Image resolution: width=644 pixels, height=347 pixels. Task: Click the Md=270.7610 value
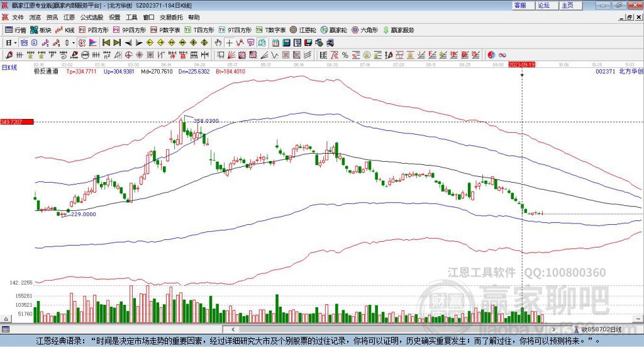(157, 71)
